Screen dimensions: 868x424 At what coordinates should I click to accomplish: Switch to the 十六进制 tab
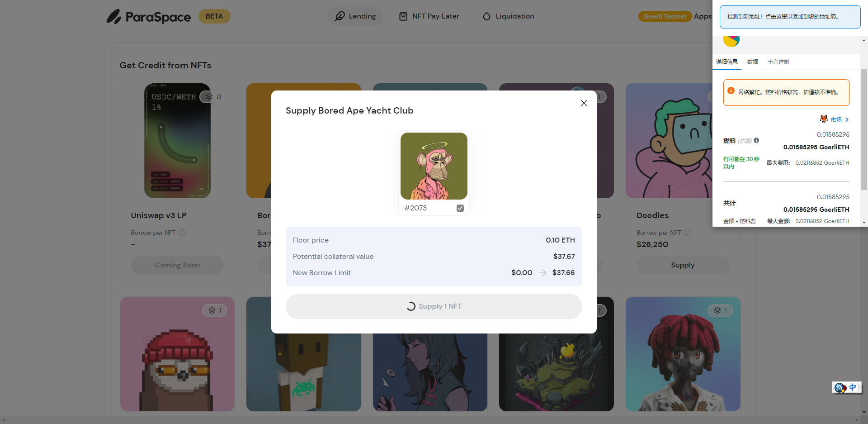778,62
